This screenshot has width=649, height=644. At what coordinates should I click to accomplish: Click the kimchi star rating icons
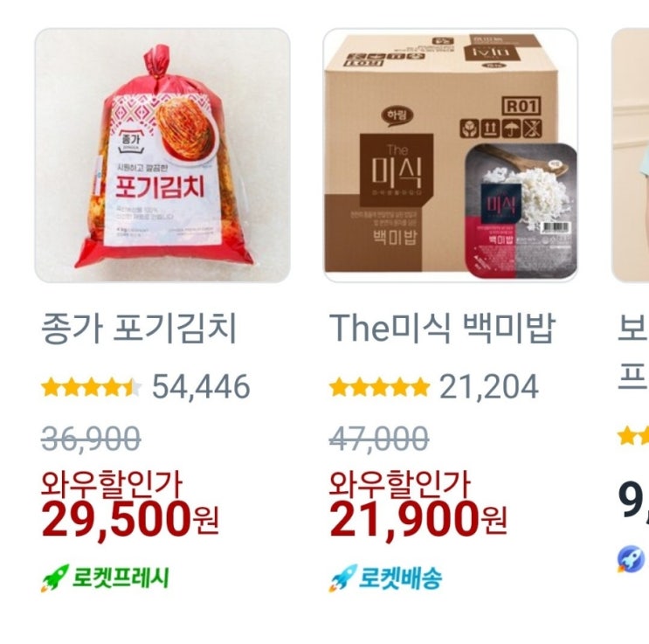92,387
